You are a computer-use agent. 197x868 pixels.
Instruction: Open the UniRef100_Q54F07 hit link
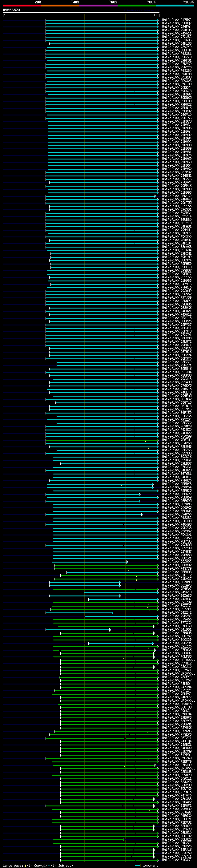tap(176, 589)
